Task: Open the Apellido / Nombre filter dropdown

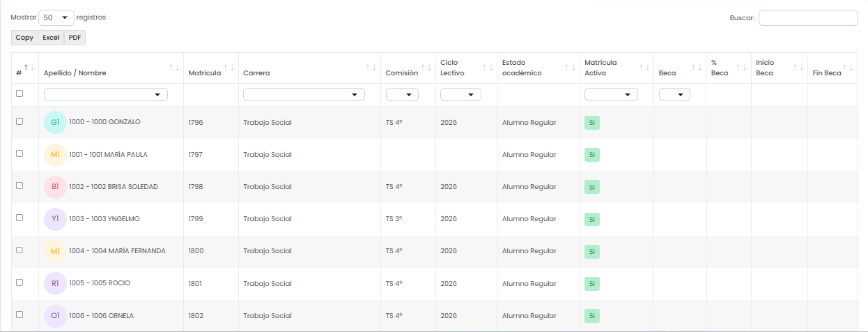Action: (x=106, y=95)
